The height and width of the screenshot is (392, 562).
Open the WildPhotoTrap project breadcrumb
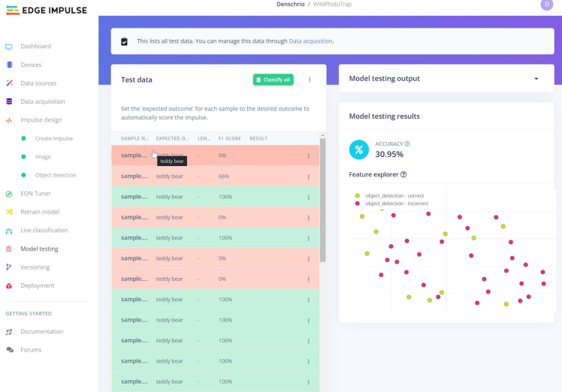[x=332, y=5]
